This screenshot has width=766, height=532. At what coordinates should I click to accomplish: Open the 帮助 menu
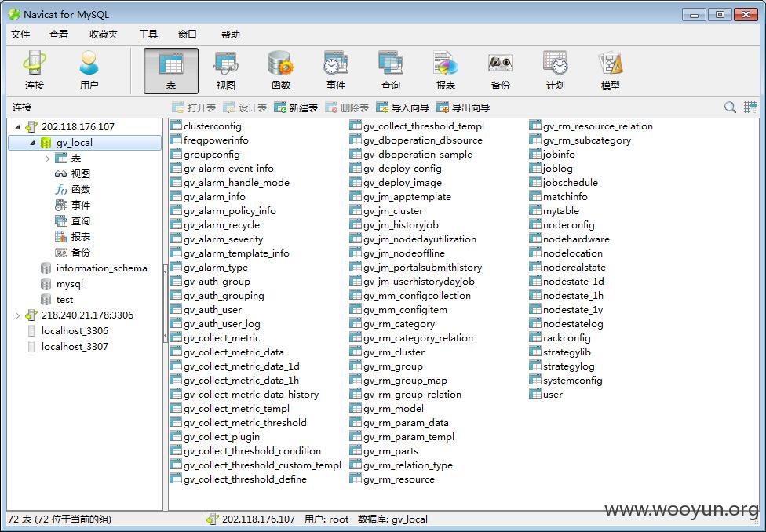231,35
